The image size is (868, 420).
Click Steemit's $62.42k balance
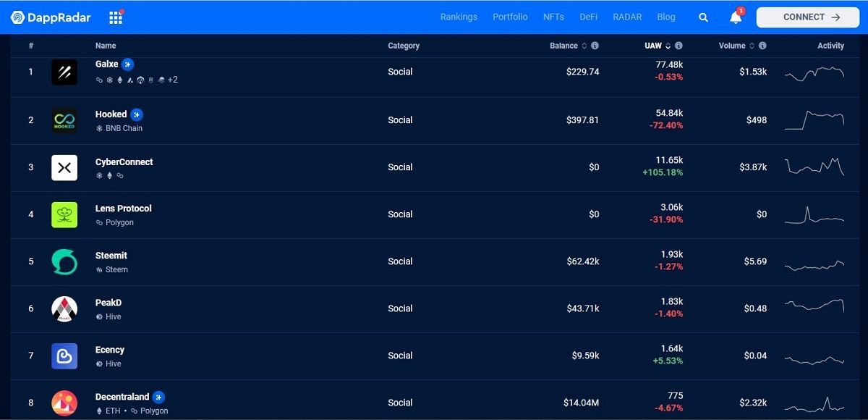click(x=583, y=261)
